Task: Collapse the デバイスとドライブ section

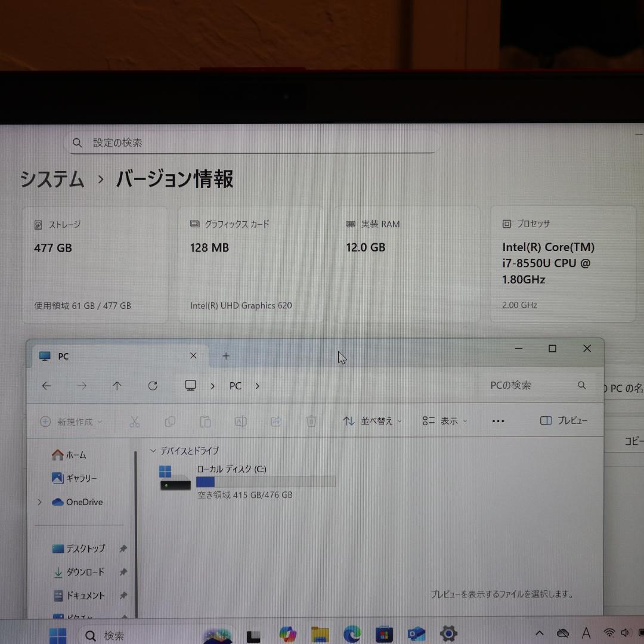Action: click(153, 451)
